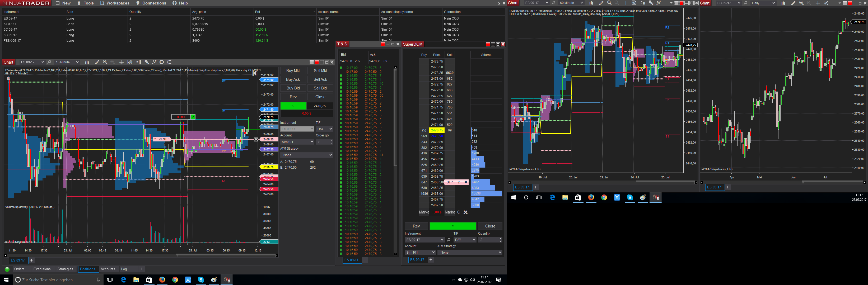868x285 pixels.
Task: Click Windows search box in taskbar
Action: click(58, 280)
